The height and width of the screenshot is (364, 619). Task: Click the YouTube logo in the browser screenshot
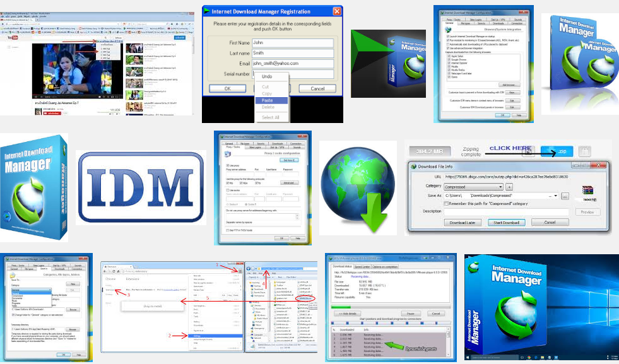pyautogui.click(x=13, y=37)
